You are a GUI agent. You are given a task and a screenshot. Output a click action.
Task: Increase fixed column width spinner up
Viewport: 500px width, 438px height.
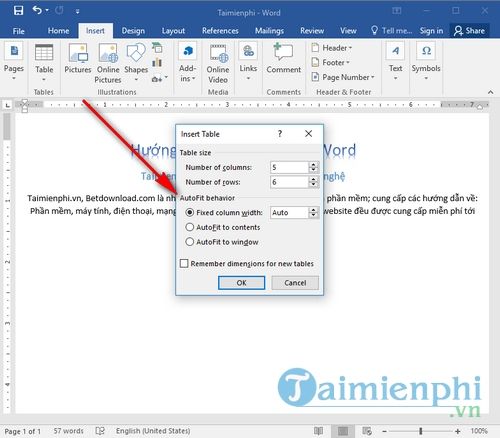(313, 210)
